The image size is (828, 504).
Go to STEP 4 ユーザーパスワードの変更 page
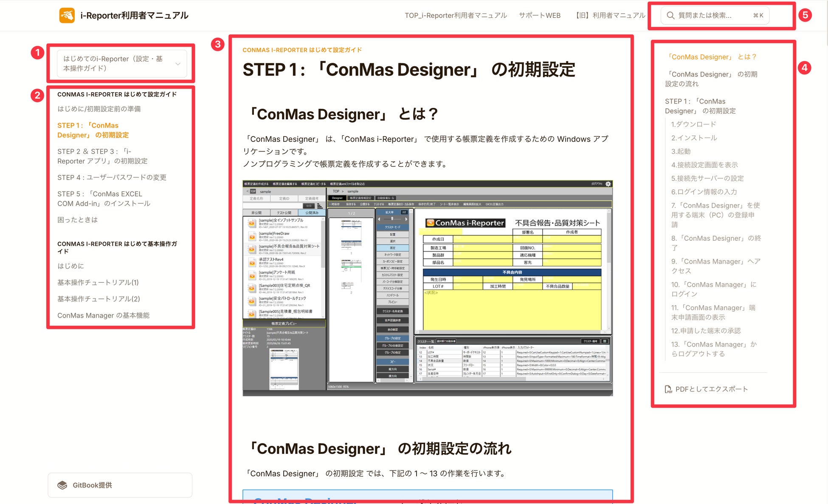112,177
